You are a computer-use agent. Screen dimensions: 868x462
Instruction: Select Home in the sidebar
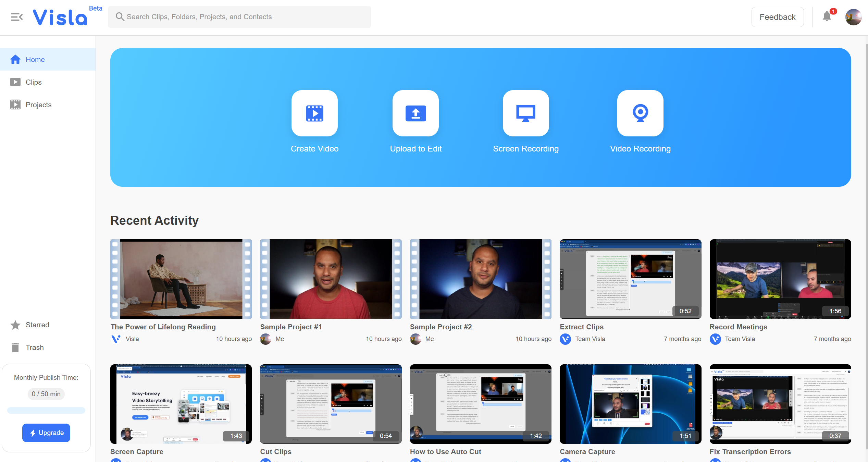35,60
